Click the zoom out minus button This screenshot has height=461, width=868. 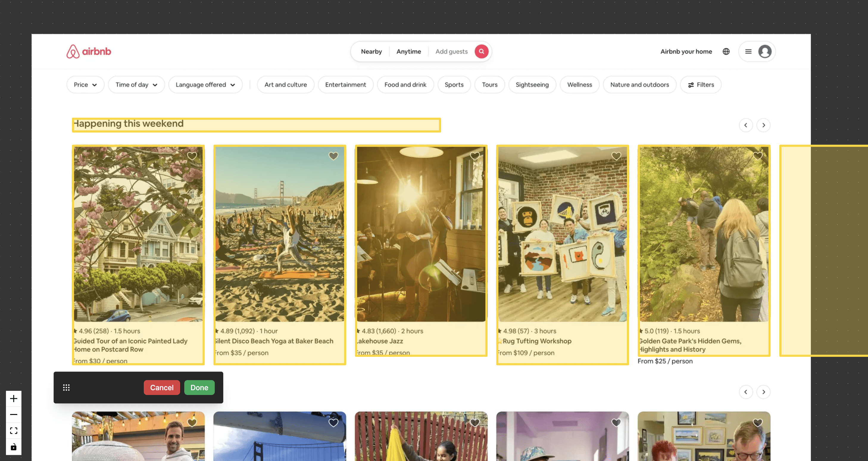(x=13, y=415)
